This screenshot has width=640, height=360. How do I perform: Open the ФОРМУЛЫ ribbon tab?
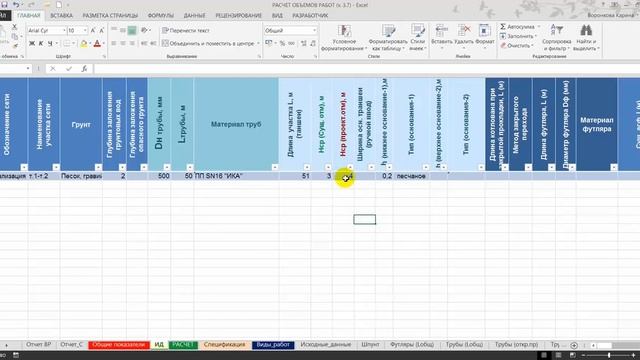[160, 16]
